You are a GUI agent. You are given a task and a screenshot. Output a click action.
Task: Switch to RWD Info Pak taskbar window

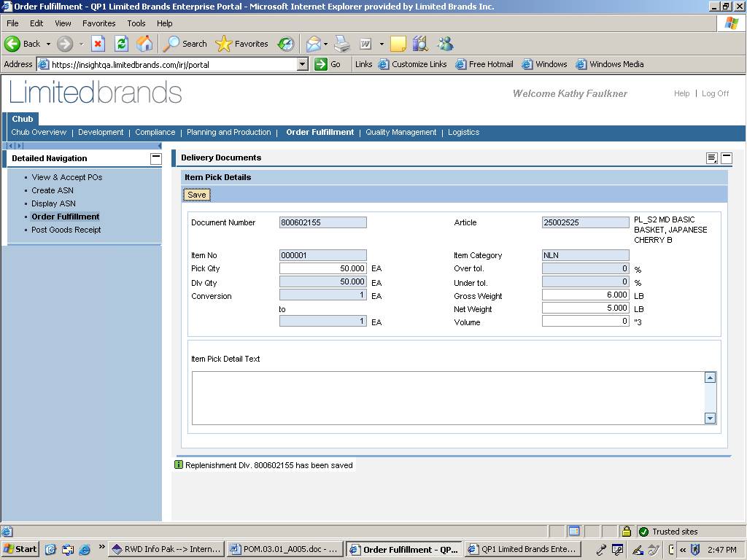[x=166, y=549]
